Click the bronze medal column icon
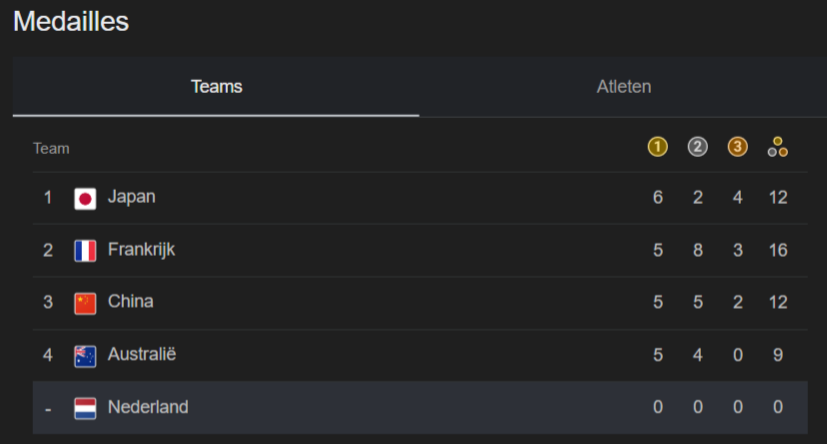827x445 pixels. point(737,147)
